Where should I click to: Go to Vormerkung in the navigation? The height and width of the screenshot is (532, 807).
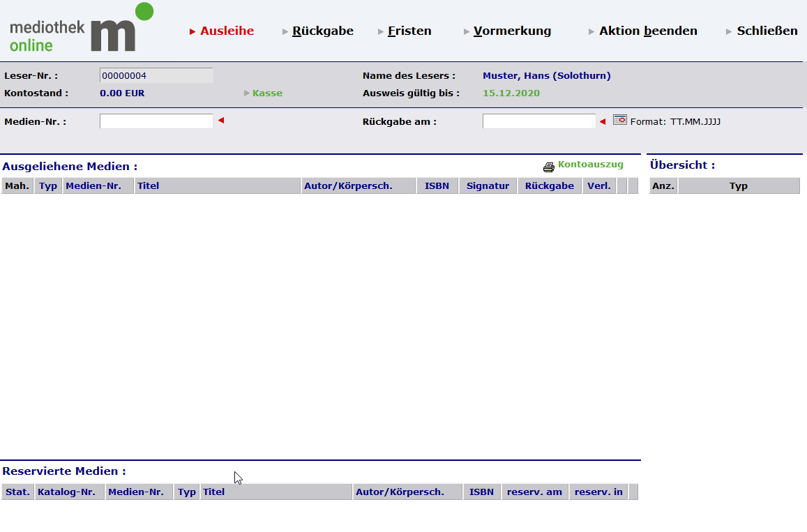(512, 31)
